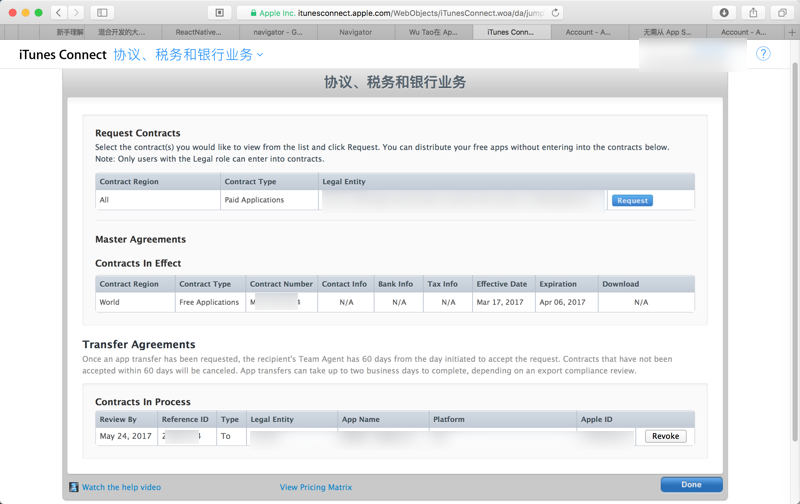This screenshot has height=504, width=800.
Task: Add a new tab with the plus icon
Action: point(792,32)
